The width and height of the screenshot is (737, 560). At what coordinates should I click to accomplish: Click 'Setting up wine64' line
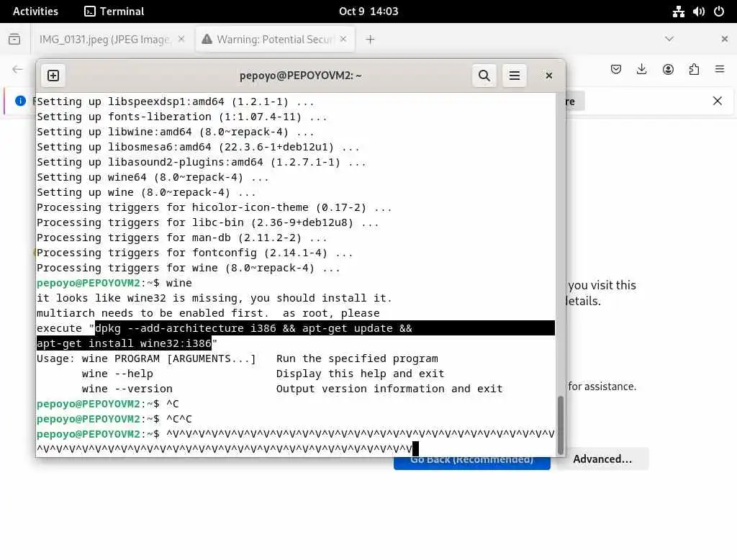click(x=153, y=177)
